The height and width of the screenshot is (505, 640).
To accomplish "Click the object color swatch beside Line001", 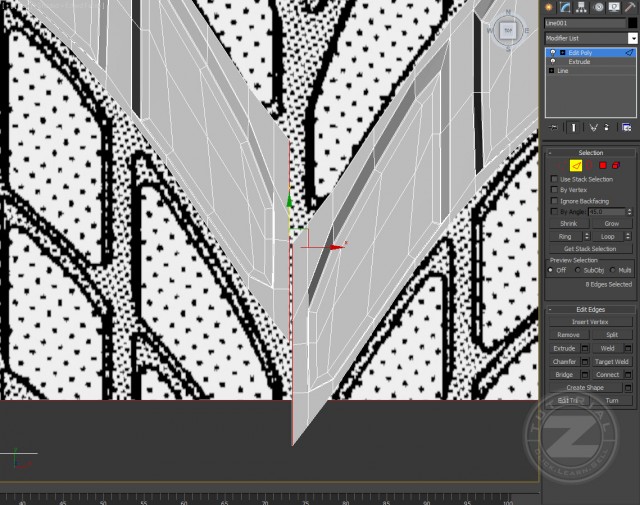I will pyautogui.click(x=632, y=22).
